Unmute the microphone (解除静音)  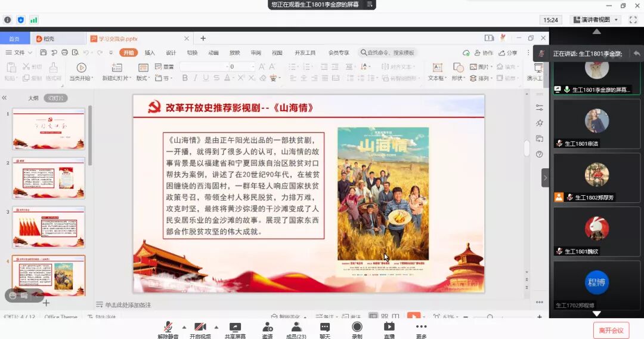click(168, 328)
